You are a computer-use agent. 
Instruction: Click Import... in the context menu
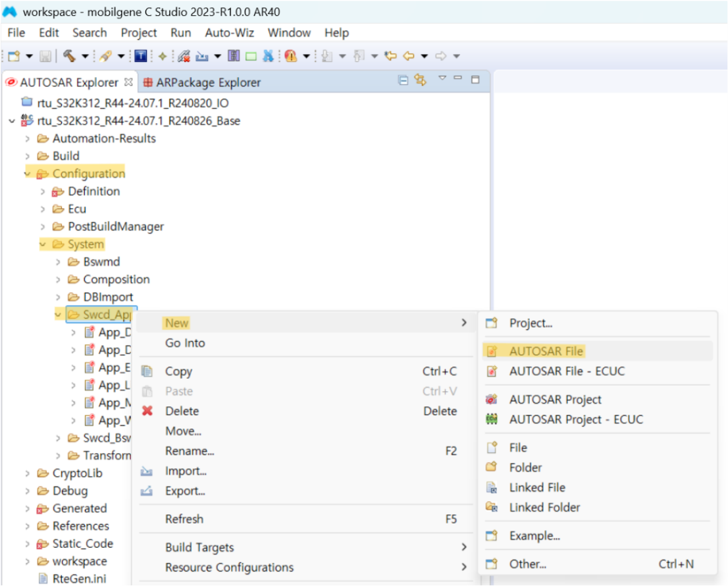(x=186, y=471)
